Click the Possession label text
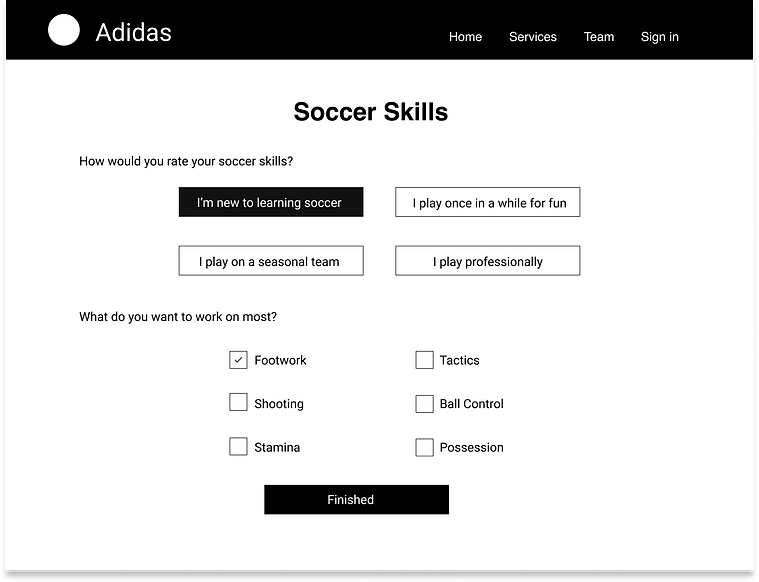Image resolution: width=759 pixels, height=582 pixels. tap(471, 447)
